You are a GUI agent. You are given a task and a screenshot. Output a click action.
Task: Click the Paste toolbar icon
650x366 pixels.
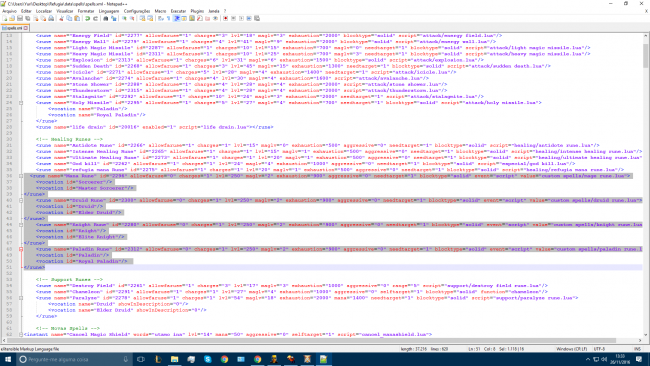[77, 18]
